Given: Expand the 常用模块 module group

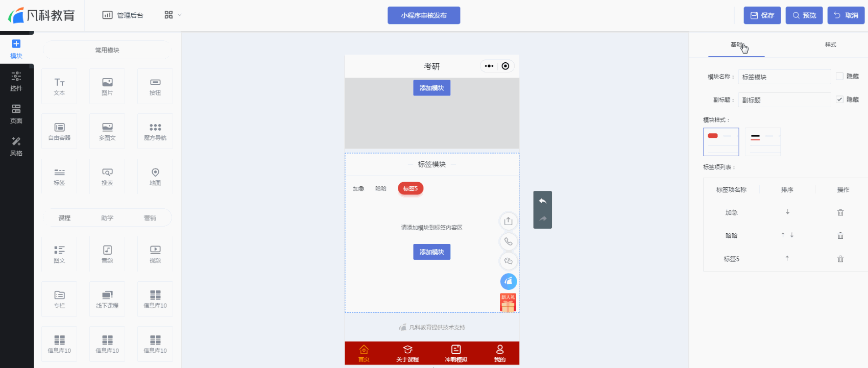Looking at the screenshot, I should tap(107, 50).
